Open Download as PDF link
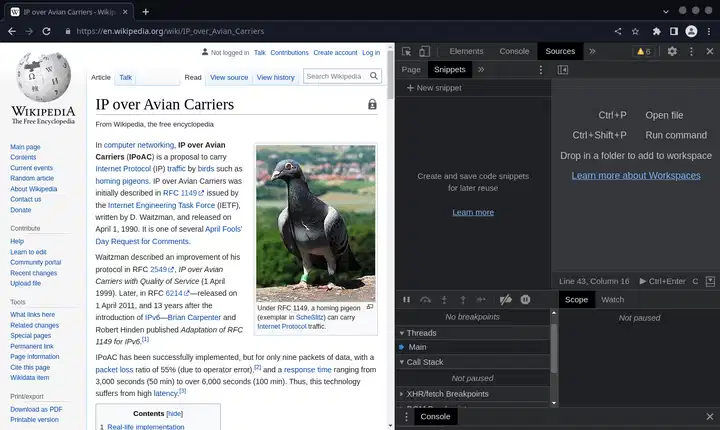 click(36, 409)
